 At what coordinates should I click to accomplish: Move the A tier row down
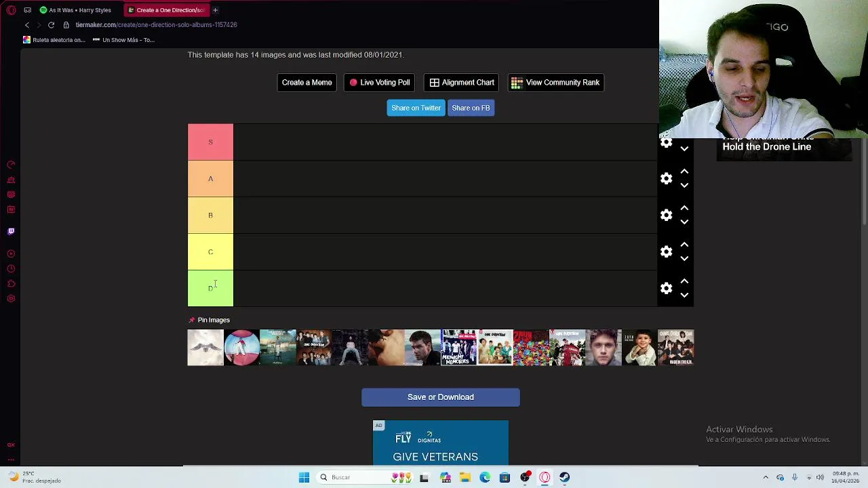tap(684, 185)
